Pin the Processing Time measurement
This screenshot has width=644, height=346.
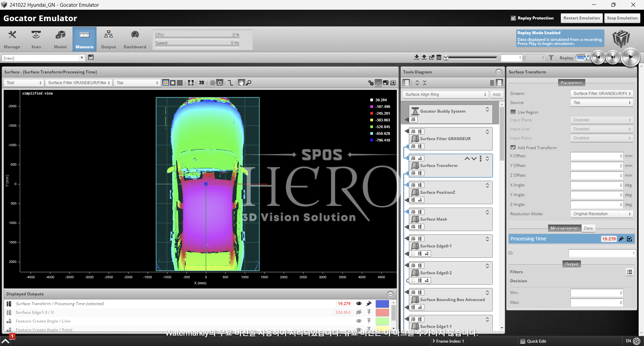[621, 239]
